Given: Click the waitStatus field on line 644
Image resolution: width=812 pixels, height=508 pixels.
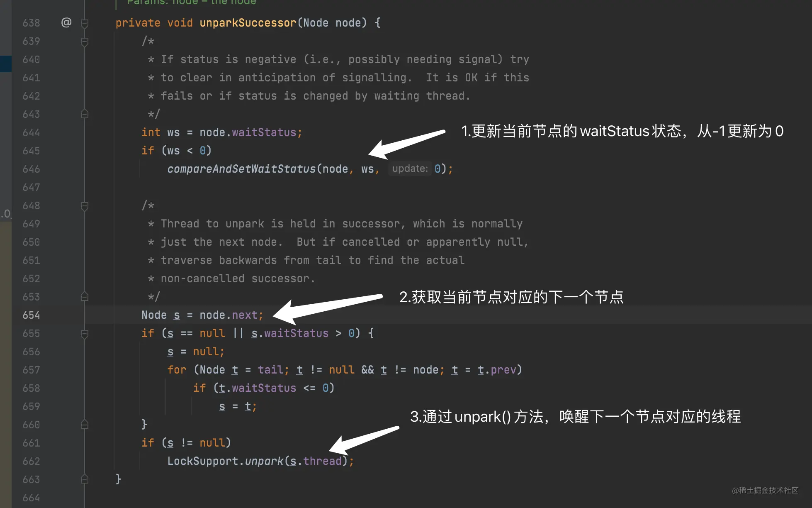Looking at the screenshot, I should [264, 132].
